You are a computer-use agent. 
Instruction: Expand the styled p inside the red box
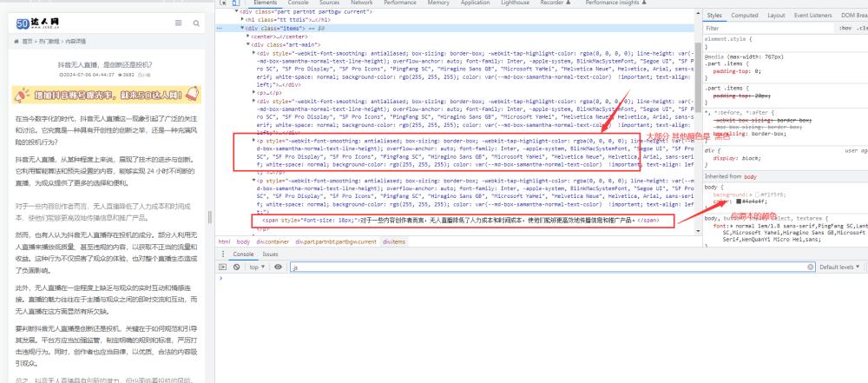(x=253, y=140)
